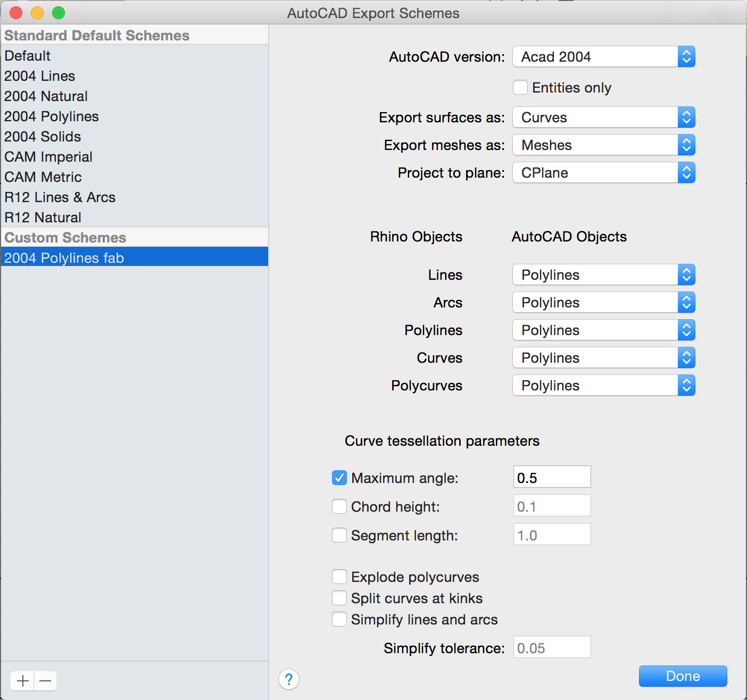The height and width of the screenshot is (700, 747).
Task: Select the Default scheme
Action: [x=134, y=55]
